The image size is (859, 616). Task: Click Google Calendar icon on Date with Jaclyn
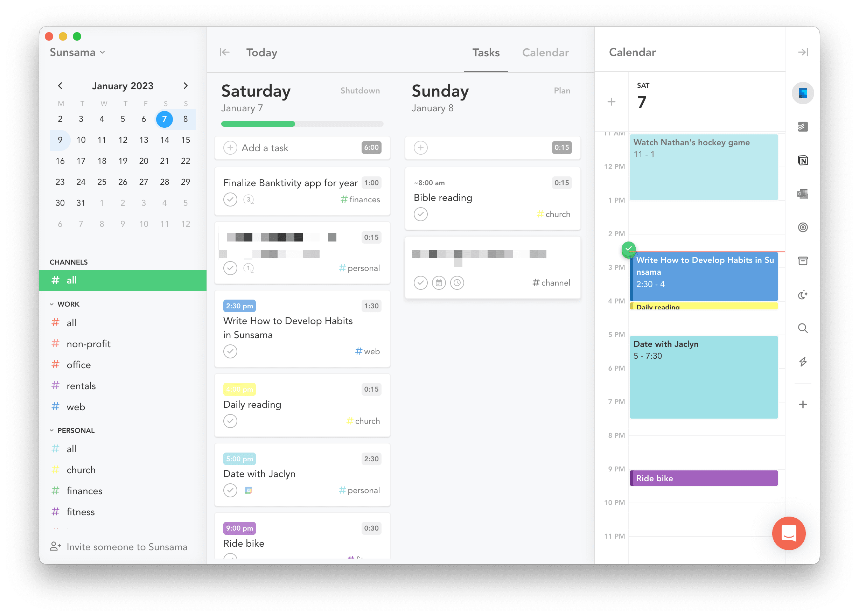pos(249,490)
